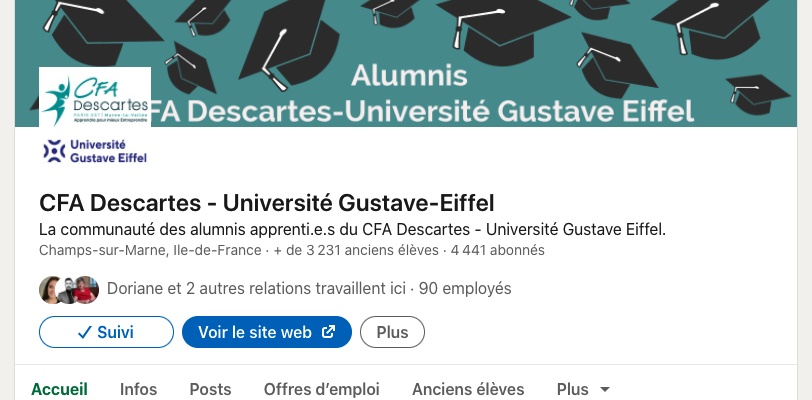812x400 pixels.
Task: Click Doriane et 2 autres relations link
Action: (257, 289)
